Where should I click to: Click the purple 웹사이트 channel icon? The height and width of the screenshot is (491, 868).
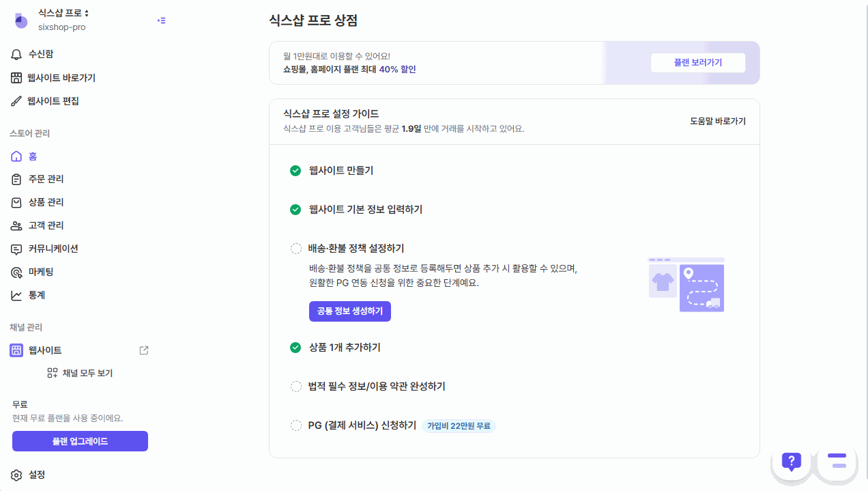(x=16, y=350)
